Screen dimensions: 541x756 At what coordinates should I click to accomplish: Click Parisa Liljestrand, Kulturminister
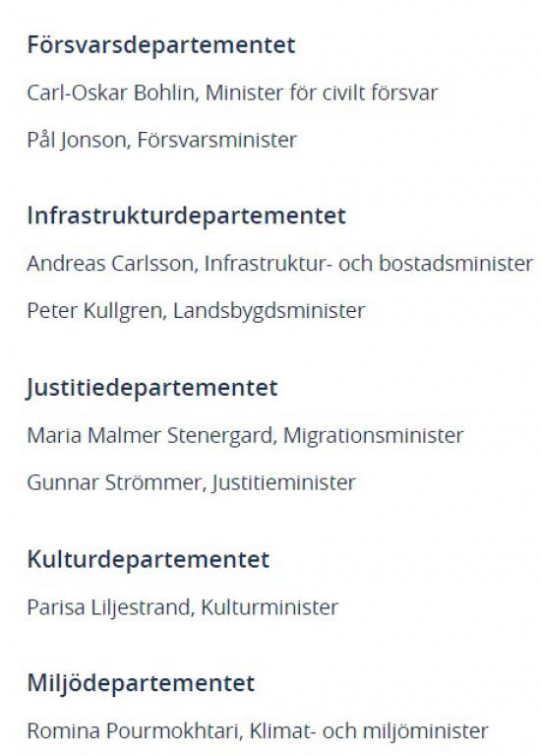(183, 607)
